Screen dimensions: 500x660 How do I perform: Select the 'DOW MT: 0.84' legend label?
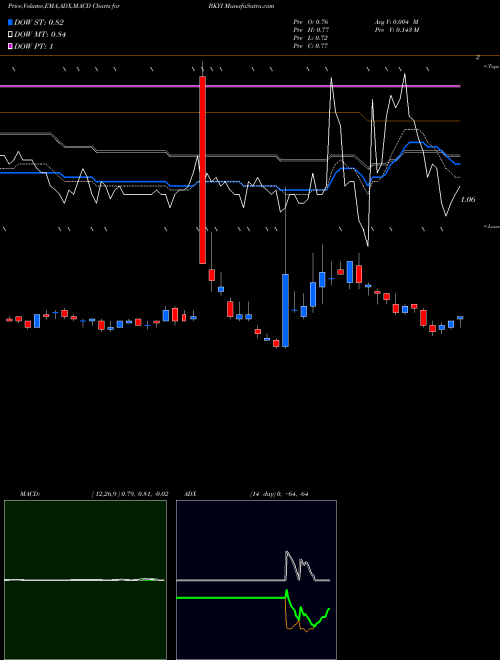click(40, 34)
